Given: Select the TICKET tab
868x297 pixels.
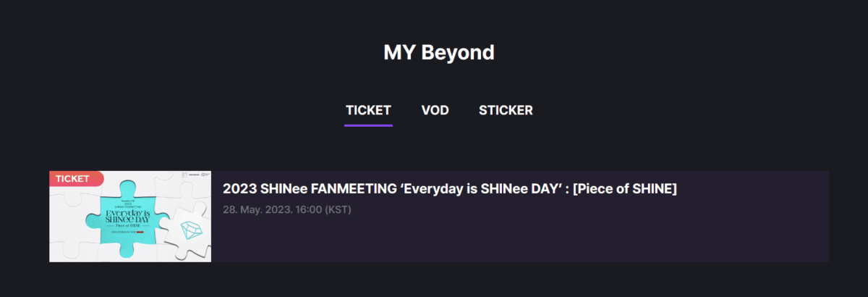Looking at the screenshot, I should point(368,111).
